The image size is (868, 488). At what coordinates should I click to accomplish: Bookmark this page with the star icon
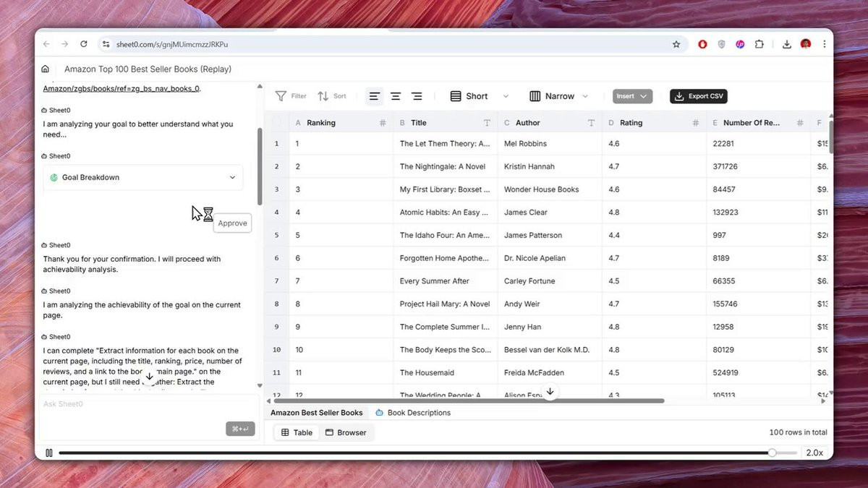676,44
